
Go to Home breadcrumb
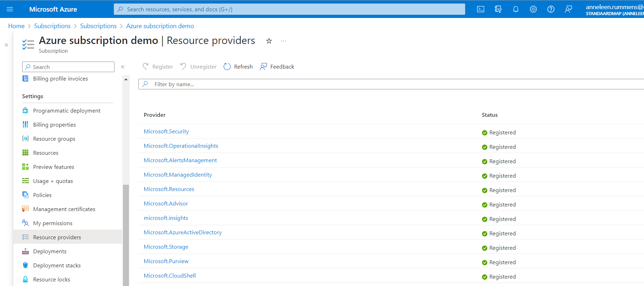[x=16, y=26]
